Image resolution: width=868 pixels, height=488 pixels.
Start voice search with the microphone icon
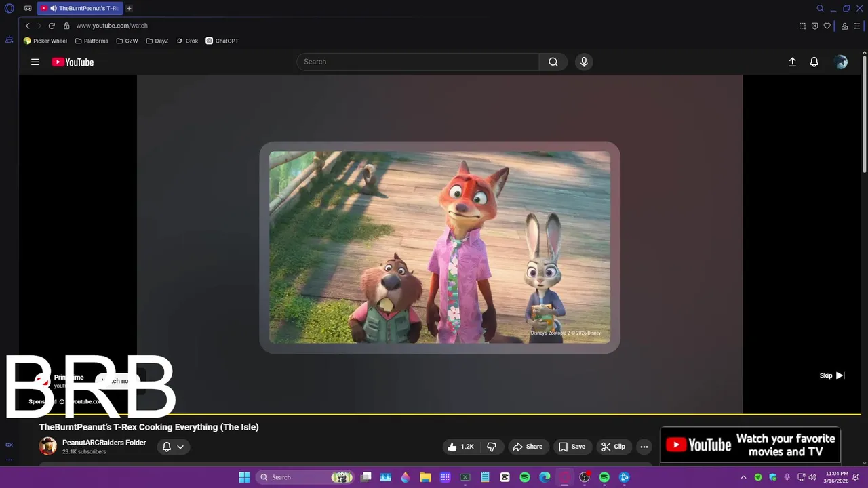point(584,62)
